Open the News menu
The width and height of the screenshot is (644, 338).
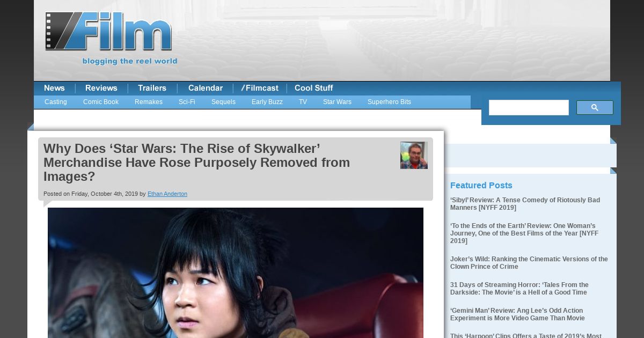(x=54, y=88)
